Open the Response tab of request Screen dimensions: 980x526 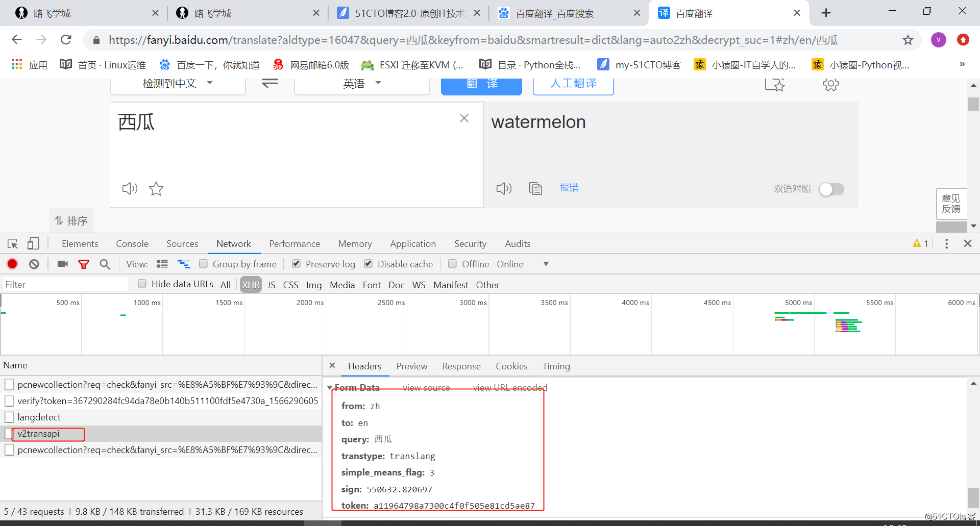tap(461, 366)
